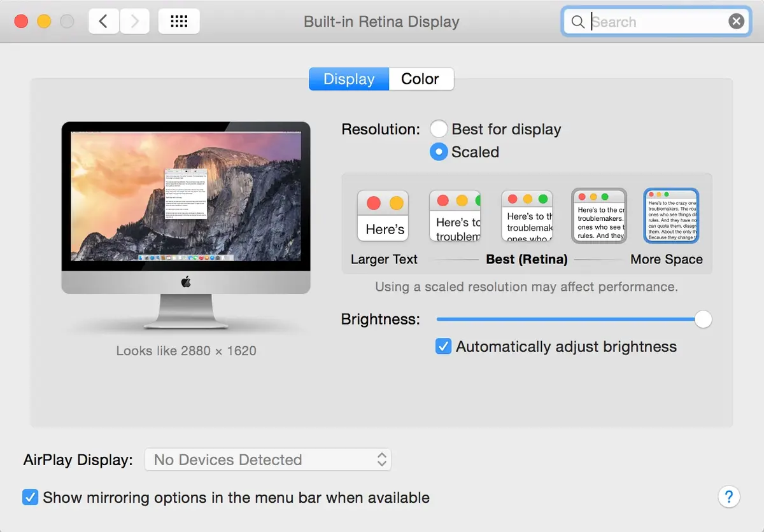Image resolution: width=764 pixels, height=532 pixels.
Task: Show all preferences via grid icon
Action: pyautogui.click(x=179, y=22)
